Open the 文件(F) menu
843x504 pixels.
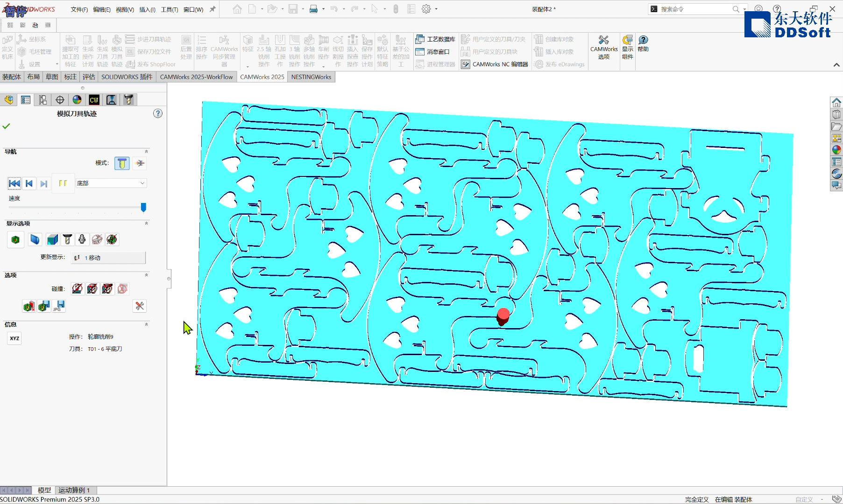[x=79, y=9]
